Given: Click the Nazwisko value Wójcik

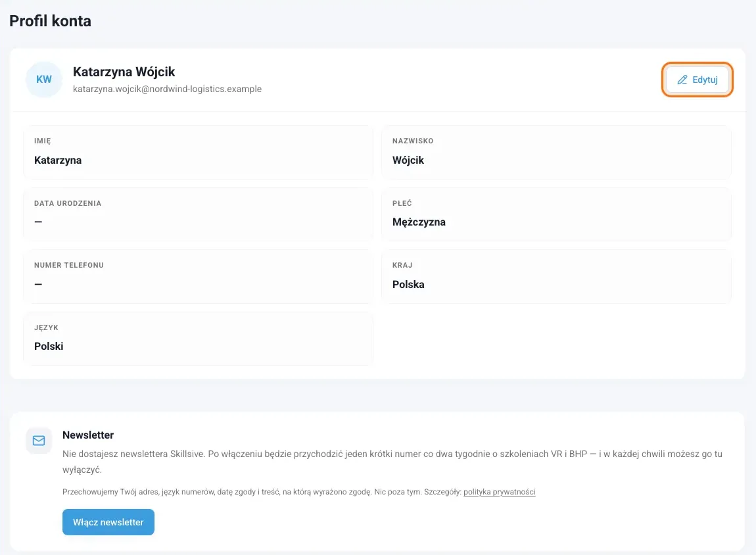Looking at the screenshot, I should point(408,160).
